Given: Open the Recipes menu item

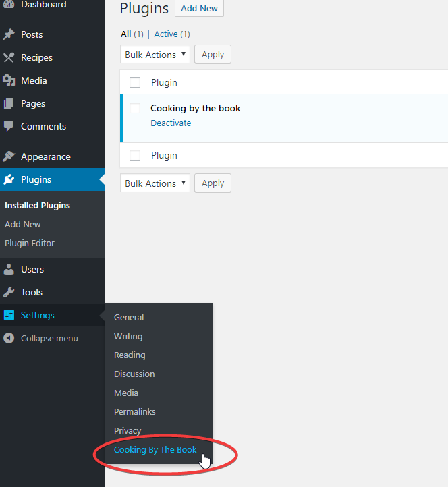Looking at the screenshot, I should pyautogui.click(x=36, y=57).
